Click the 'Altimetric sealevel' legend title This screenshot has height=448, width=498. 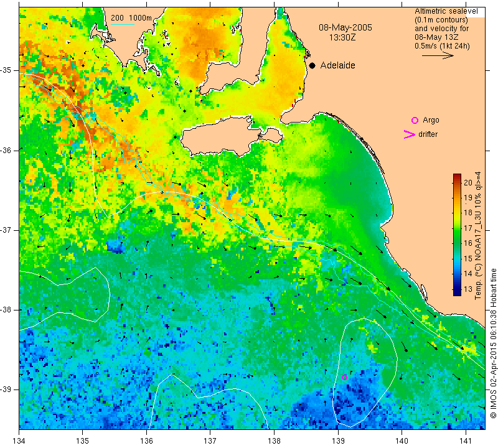click(x=446, y=11)
